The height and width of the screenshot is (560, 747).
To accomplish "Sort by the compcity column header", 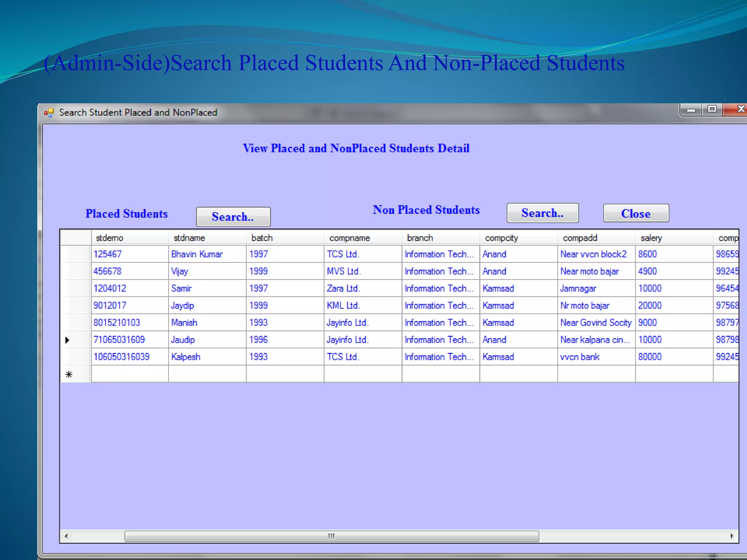I will (519, 238).
